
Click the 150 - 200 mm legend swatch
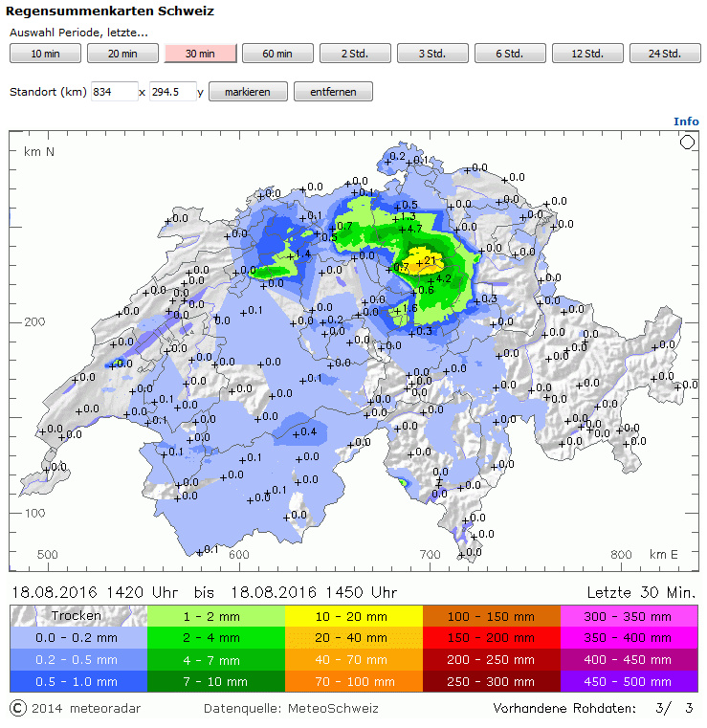pyautogui.click(x=492, y=638)
